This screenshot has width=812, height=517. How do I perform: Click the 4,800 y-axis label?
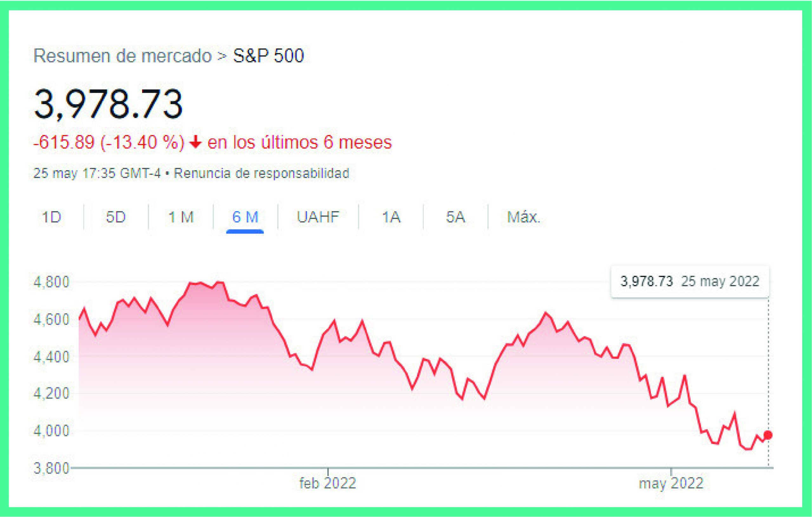pos(51,282)
